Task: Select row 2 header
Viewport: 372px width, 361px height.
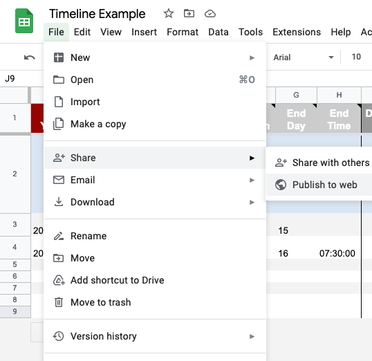Action: (15, 174)
